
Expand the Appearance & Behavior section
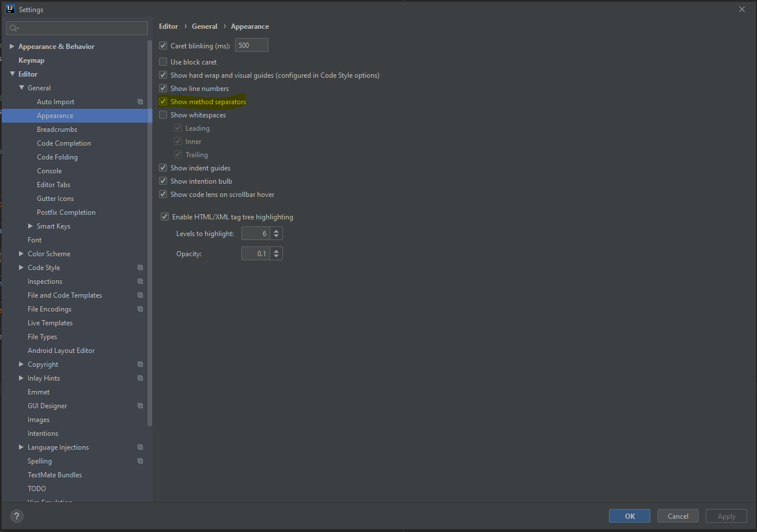point(12,46)
